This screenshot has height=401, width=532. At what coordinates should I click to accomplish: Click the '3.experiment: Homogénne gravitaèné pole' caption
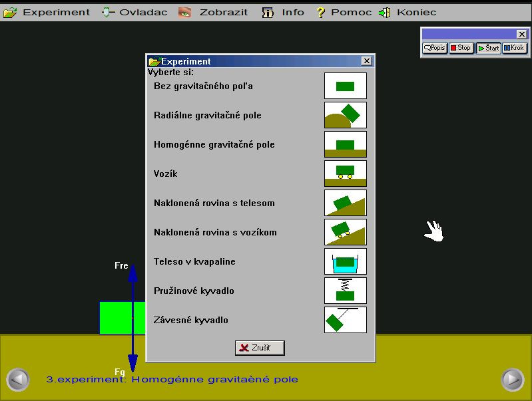click(x=172, y=379)
